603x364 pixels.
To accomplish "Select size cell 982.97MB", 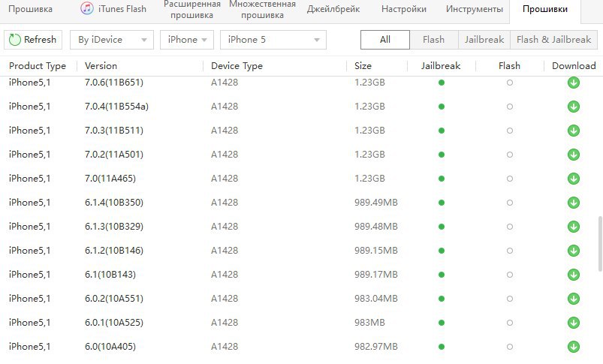I will (375, 347).
